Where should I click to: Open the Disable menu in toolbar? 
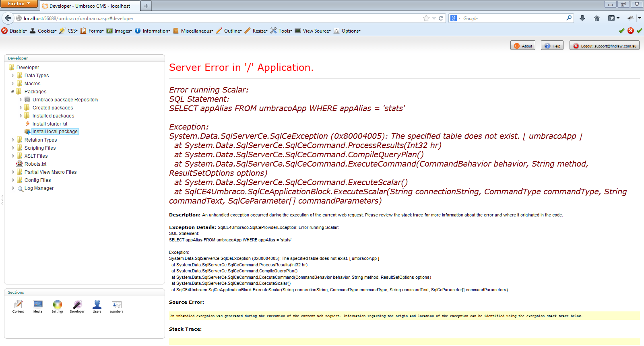(14, 31)
